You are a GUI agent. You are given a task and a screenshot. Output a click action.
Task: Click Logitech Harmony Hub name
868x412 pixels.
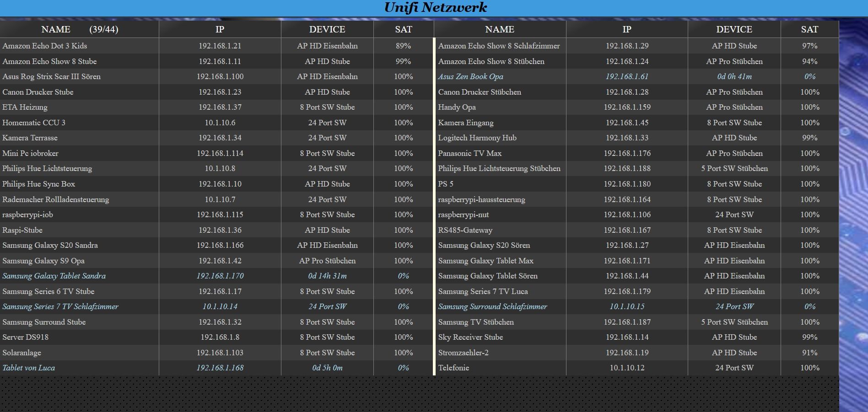[x=477, y=138]
